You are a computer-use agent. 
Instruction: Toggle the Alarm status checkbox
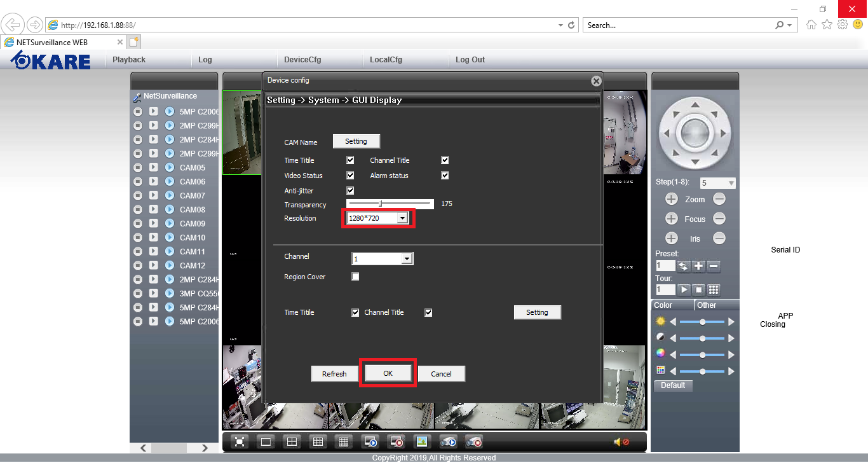click(x=445, y=176)
